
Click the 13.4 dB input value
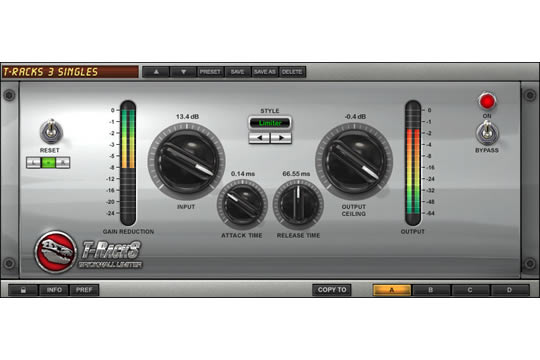(x=187, y=117)
